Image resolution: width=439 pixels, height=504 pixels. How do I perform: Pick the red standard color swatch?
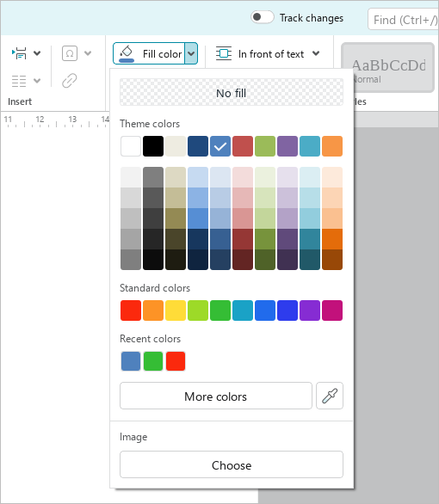(131, 310)
